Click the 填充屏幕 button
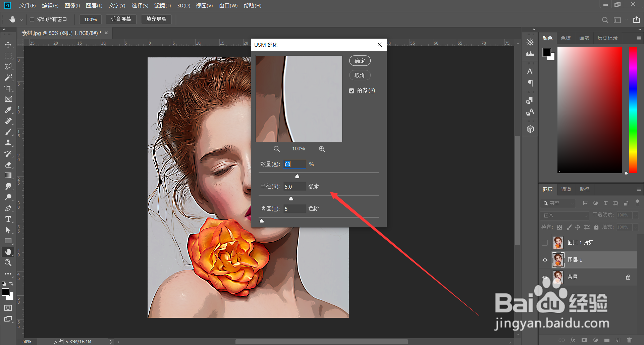 (156, 19)
